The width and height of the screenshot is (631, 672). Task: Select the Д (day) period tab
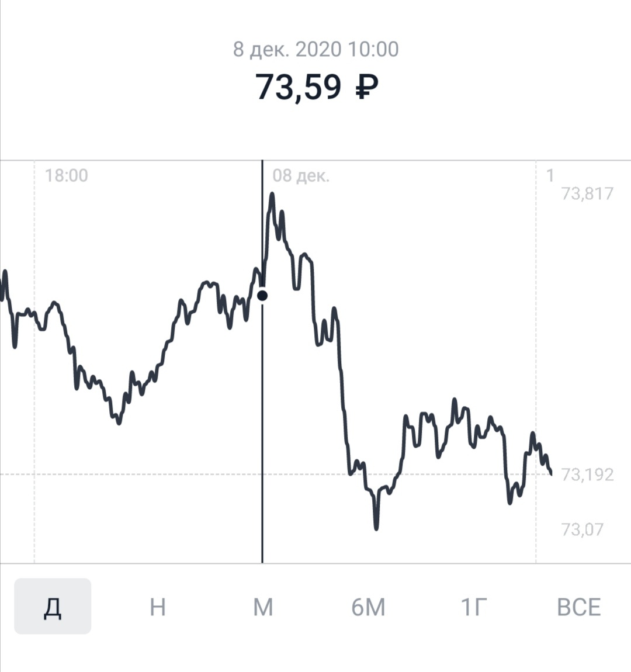pos(53,606)
